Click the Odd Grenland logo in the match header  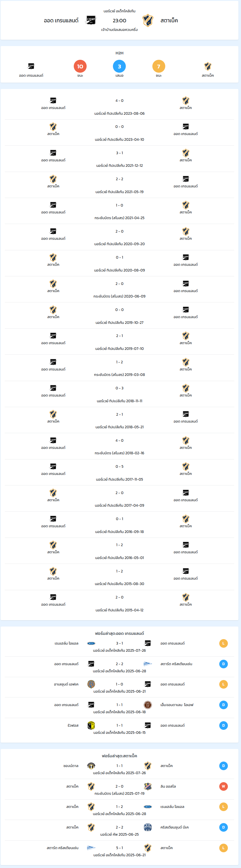91,20
